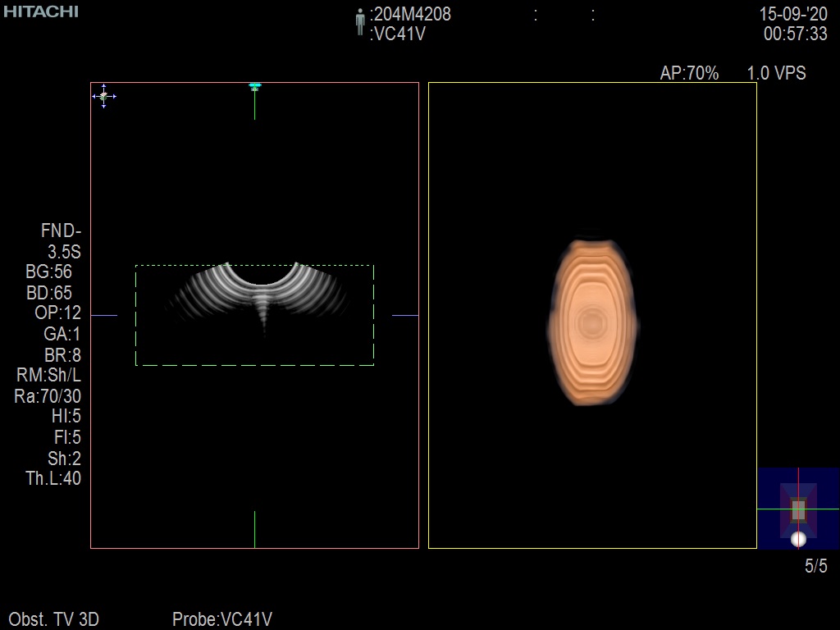The width and height of the screenshot is (840, 630).
Task: Click the patient figure icon
Action: (x=359, y=22)
